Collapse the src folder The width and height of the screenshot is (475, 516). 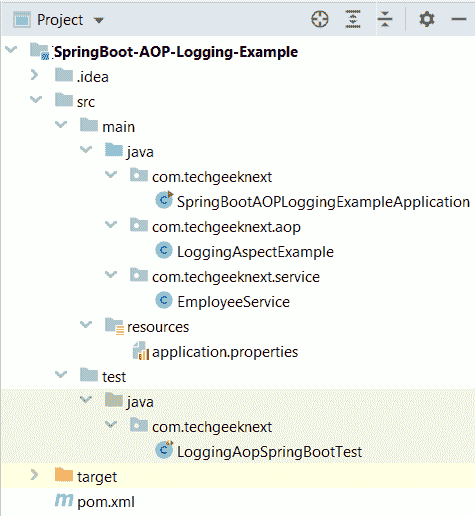point(36,99)
